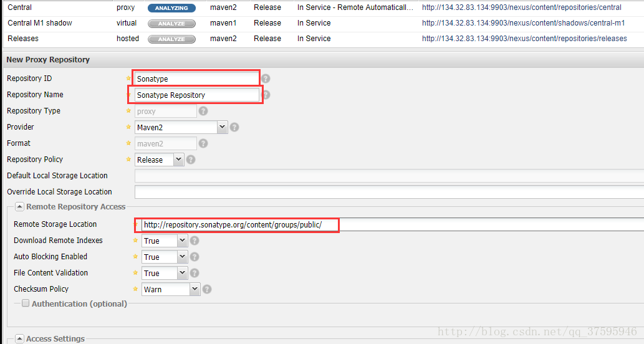Screen dimensions: 644x344
Task: Click the ANALYZING button for Central
Action: [x=171, y=8]
